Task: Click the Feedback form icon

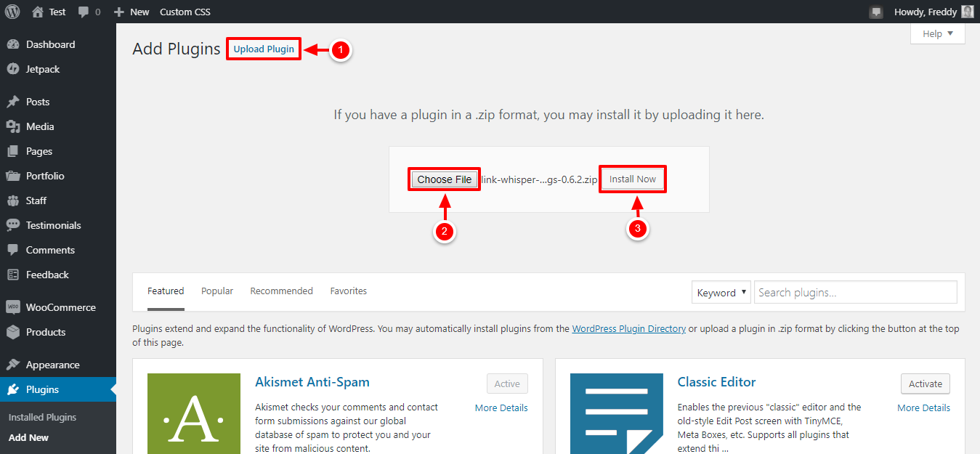Action: pos(13,275)
